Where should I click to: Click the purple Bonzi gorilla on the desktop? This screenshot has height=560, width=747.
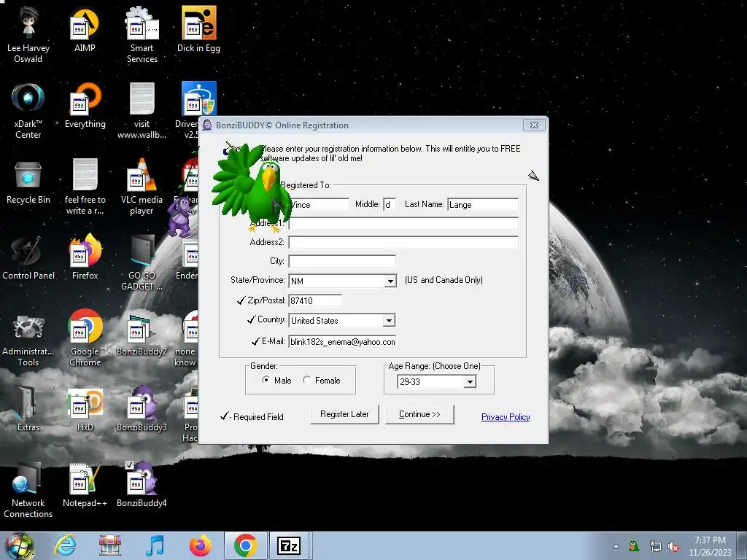point(180,217)
